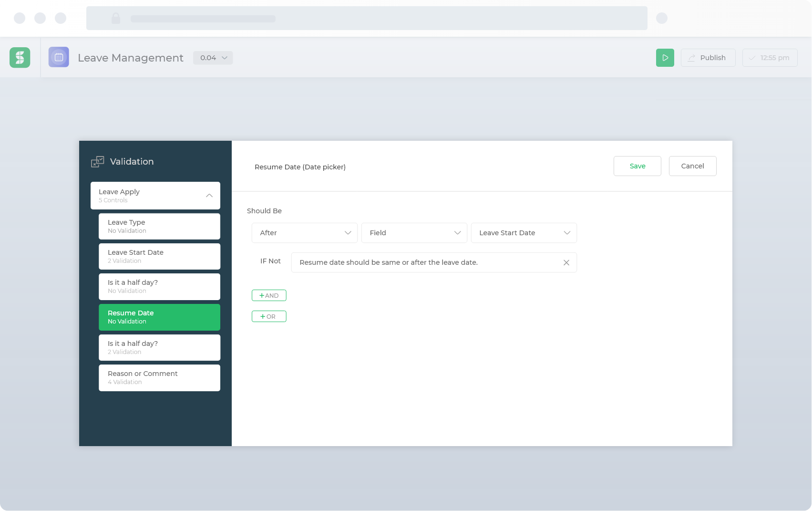This screenshot has width=812, height=511.
Task: Click the round button right of address bar
Action: pyautogui.click(x=662, y=18)
